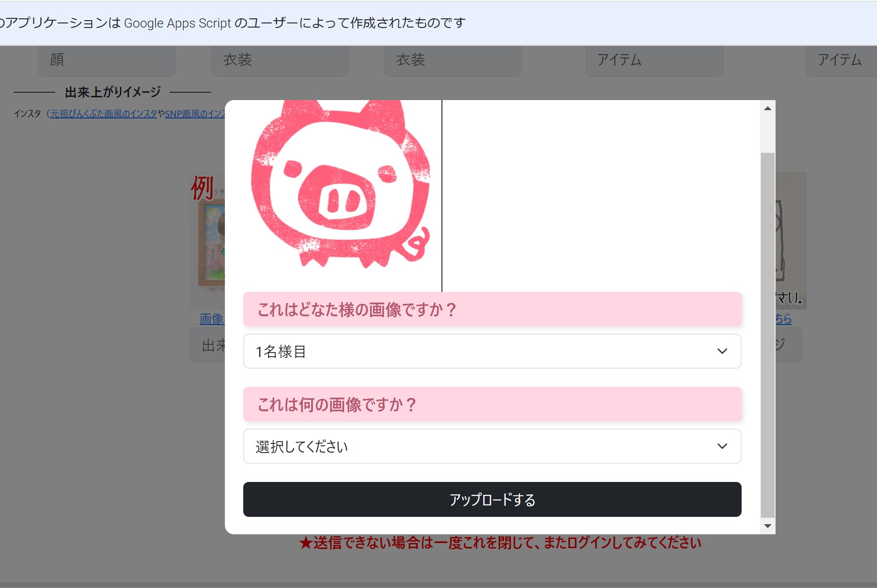
Task: Select the 顔 category button
Action: [x=106, y=60]
